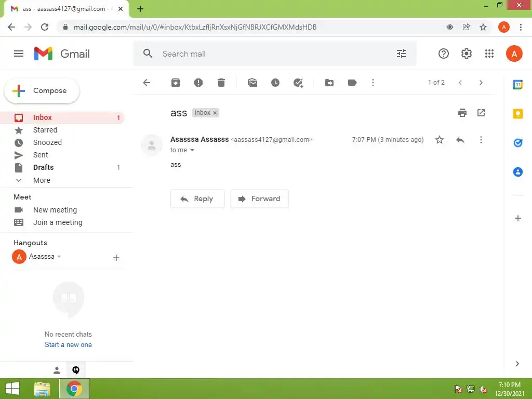
Task: Open Google Tasks from the side panel
Action: (x=518, y=143)
